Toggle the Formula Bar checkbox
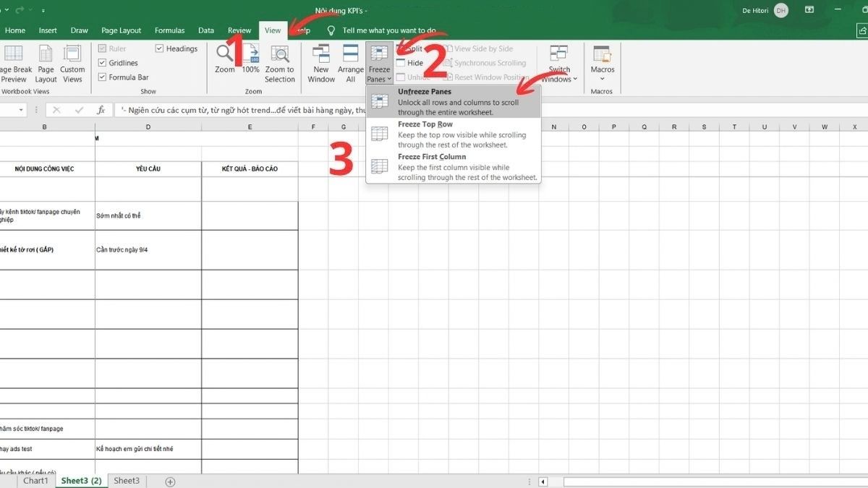 [102, 77]
